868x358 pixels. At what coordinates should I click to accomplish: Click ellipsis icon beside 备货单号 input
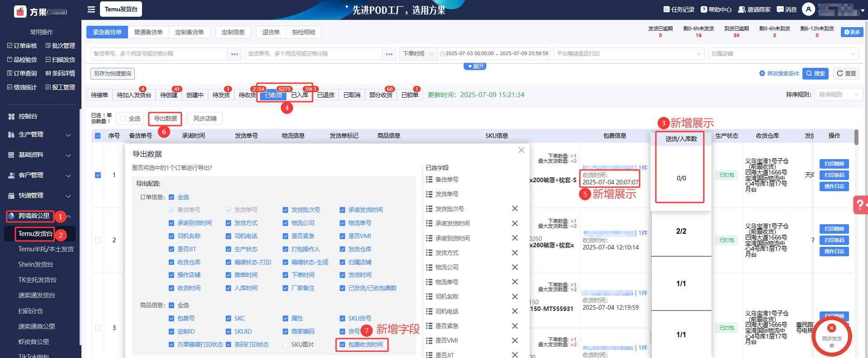(234, 54)
